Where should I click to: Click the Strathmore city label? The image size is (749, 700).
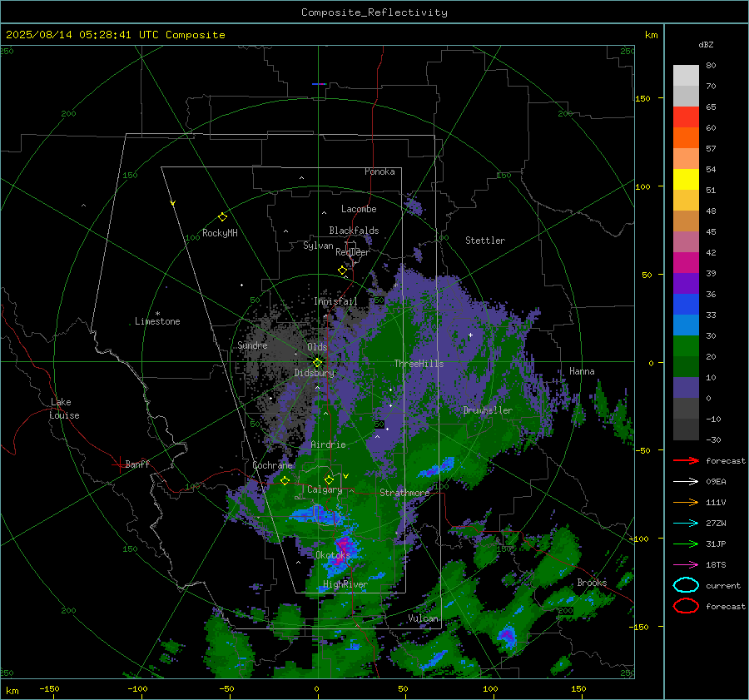point(404,493)
